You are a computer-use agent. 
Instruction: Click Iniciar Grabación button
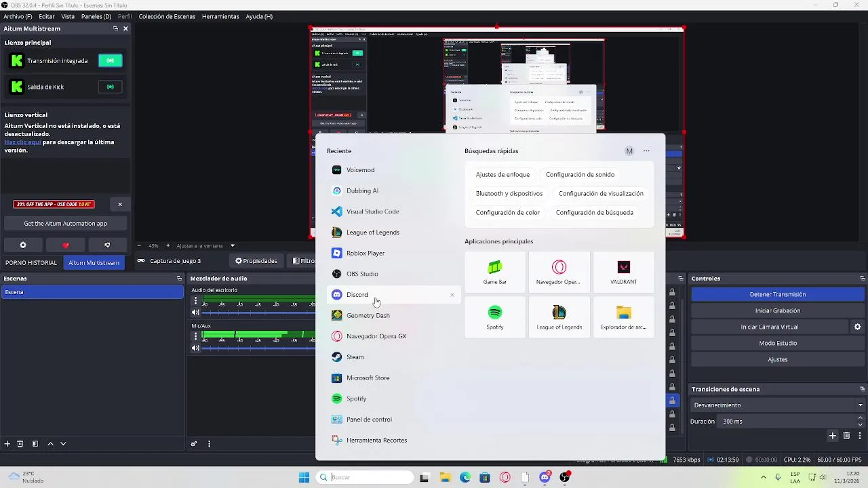(x=778, y=310)
